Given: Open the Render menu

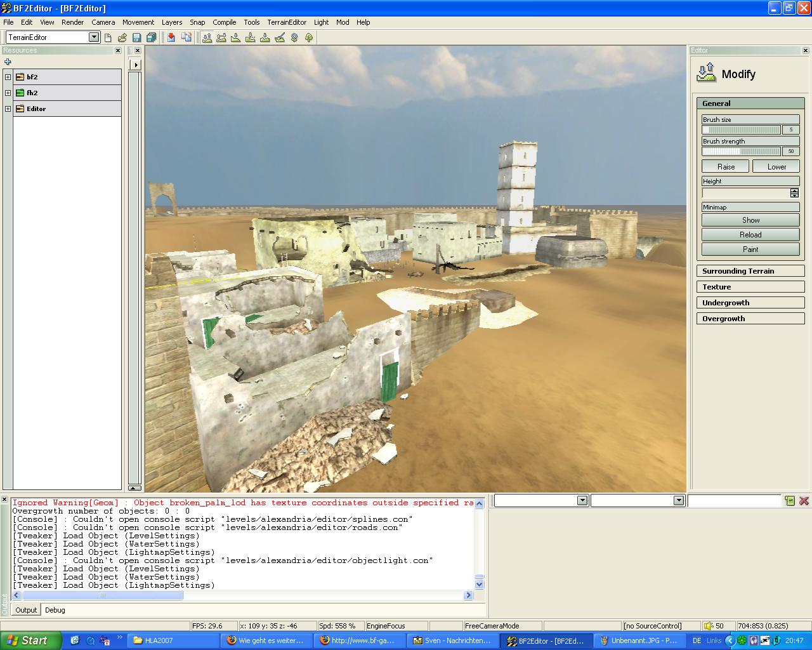Looking at the screenshot, I should pos(72,22).
